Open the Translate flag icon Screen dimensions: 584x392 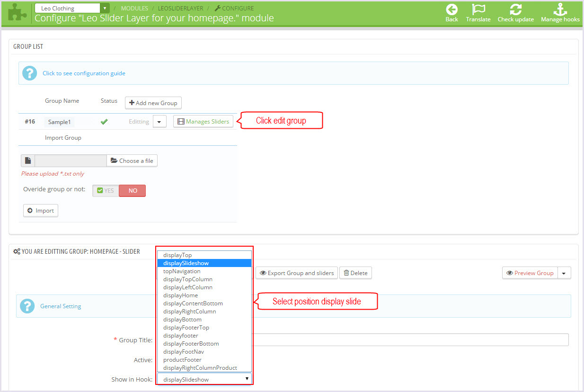click(478, 9)
